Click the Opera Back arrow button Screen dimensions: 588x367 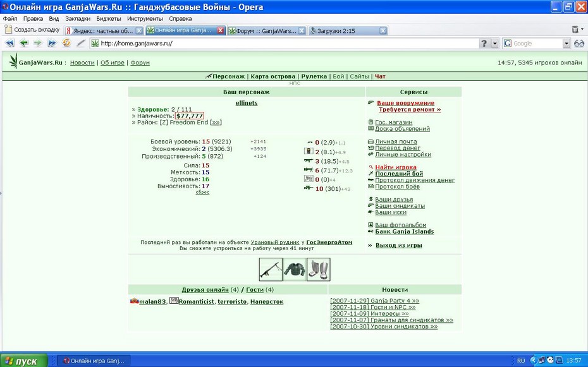coord(24,43)
